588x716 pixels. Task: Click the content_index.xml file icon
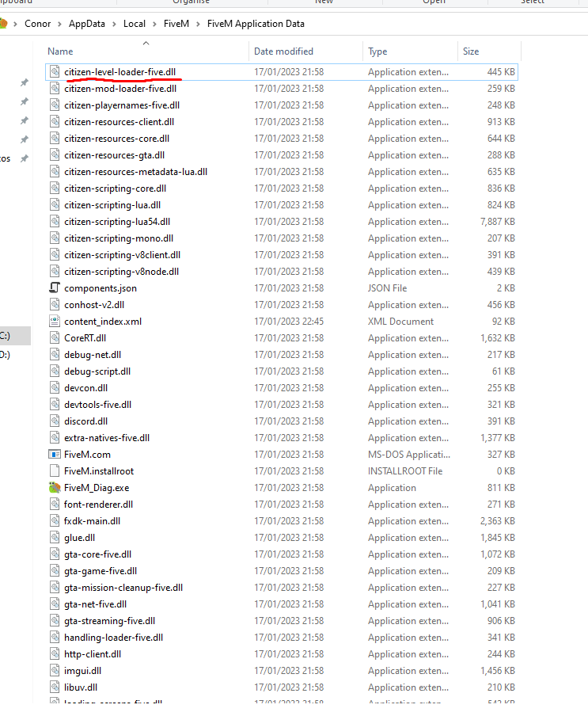pyautogui.click(x=55, y=322)
